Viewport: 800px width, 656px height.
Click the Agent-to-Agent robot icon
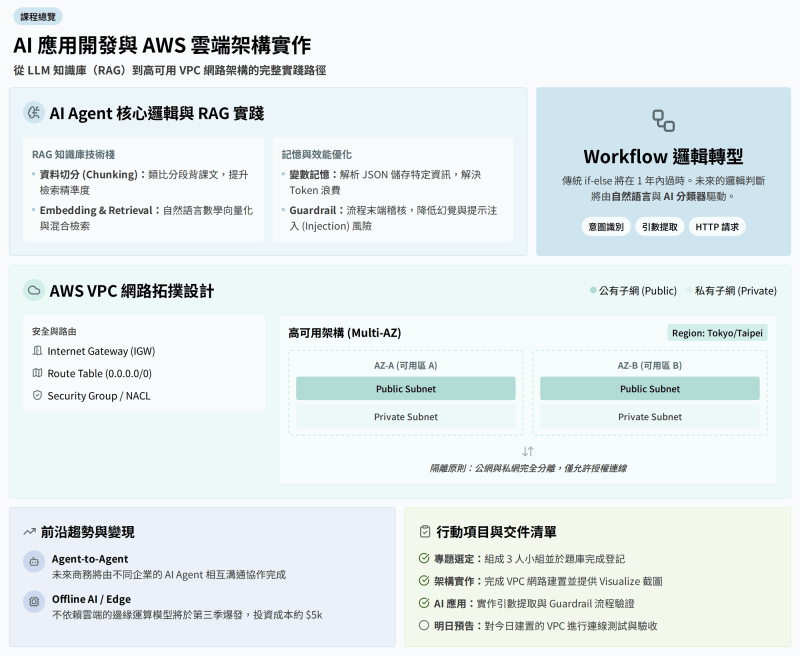point(34,562)
